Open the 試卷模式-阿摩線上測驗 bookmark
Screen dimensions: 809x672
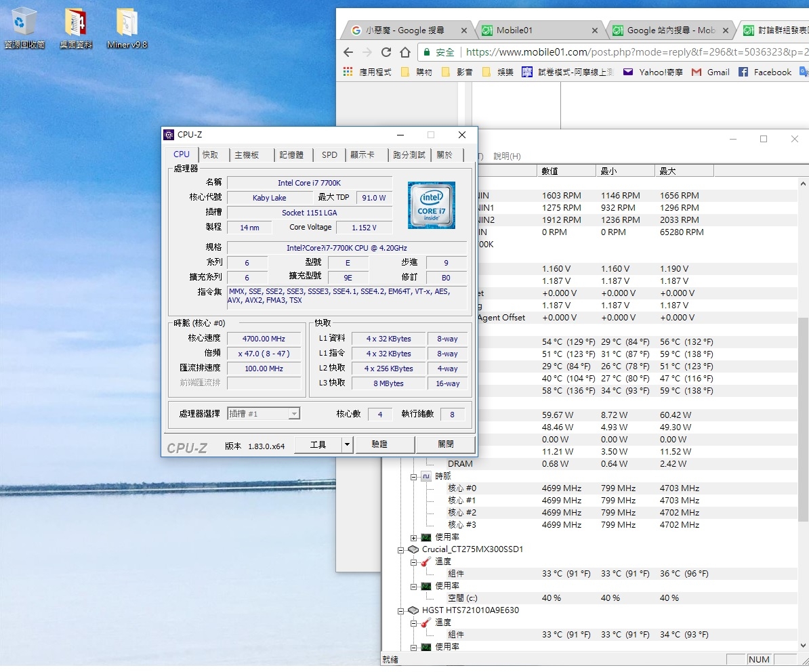coord(568,72)
